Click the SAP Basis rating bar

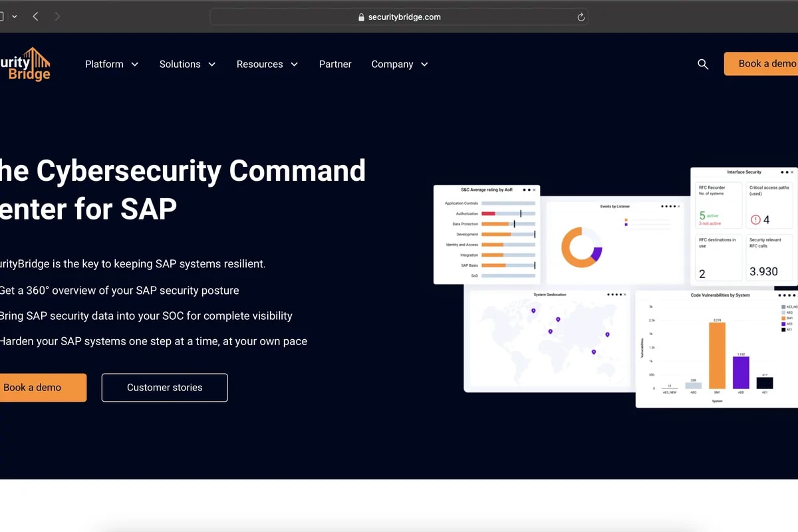tap(508, 265)
